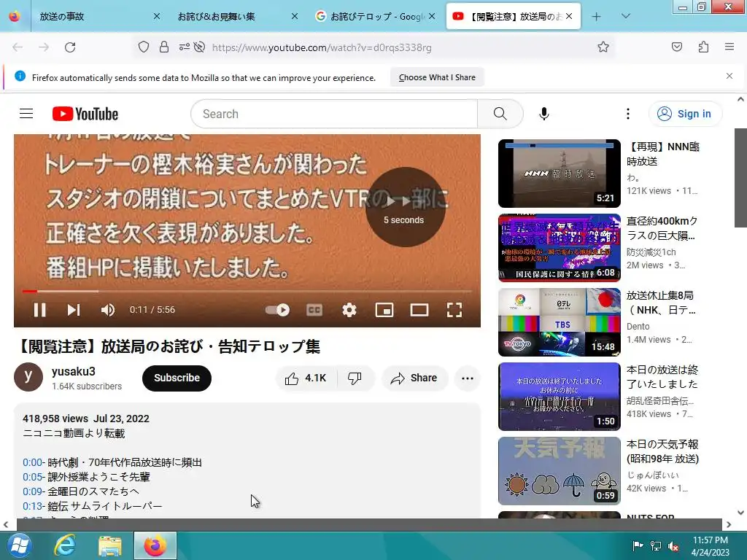Jump to the 0:00 chapter timestamp
Viewport: 747px width, 560px height.
point(32,462)
